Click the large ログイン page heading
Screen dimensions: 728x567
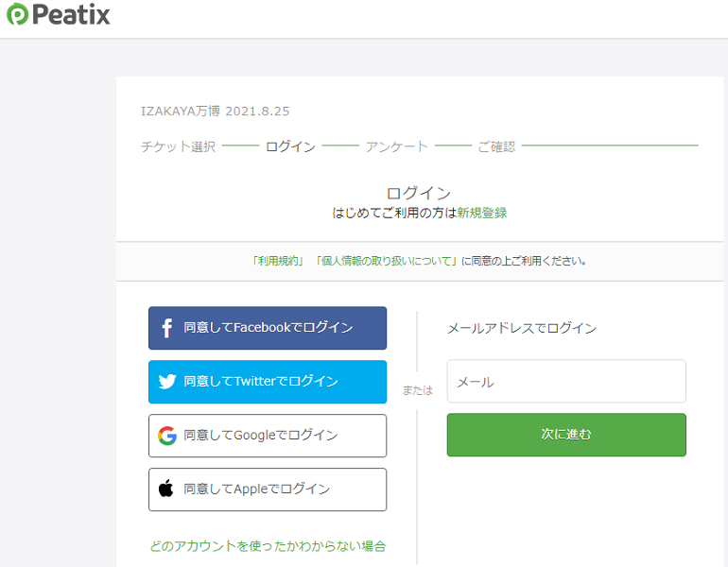click(419, 193)
